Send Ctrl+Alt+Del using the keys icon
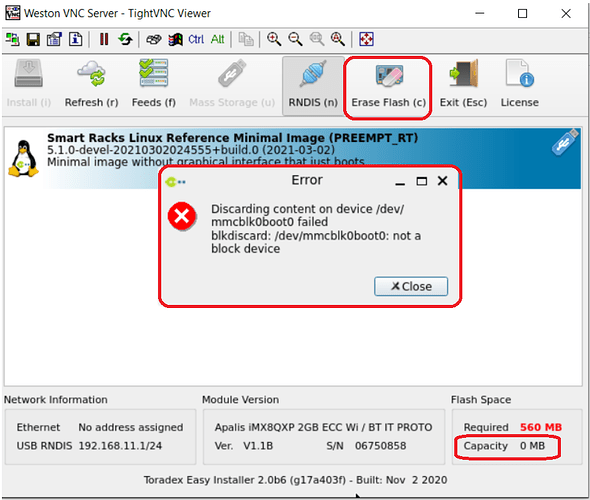The image size is (590, 500). pyautogui.click(x=154, y=39)
